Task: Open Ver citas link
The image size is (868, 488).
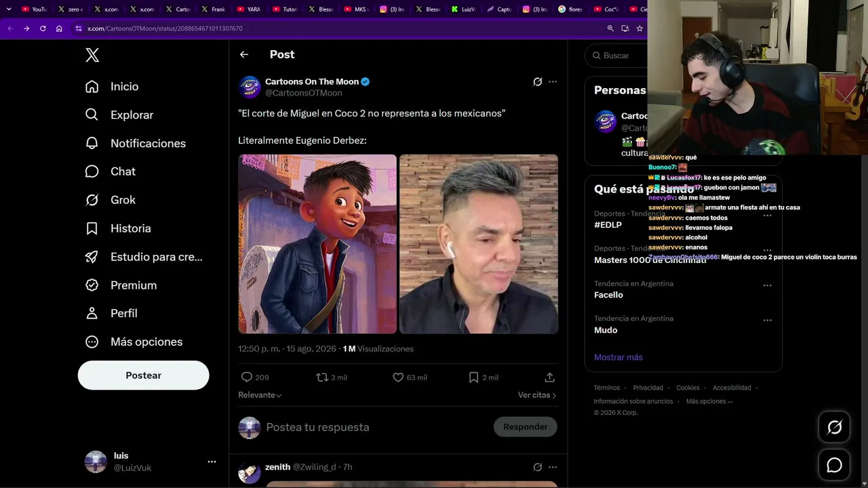Action: (x=537, y=395)
